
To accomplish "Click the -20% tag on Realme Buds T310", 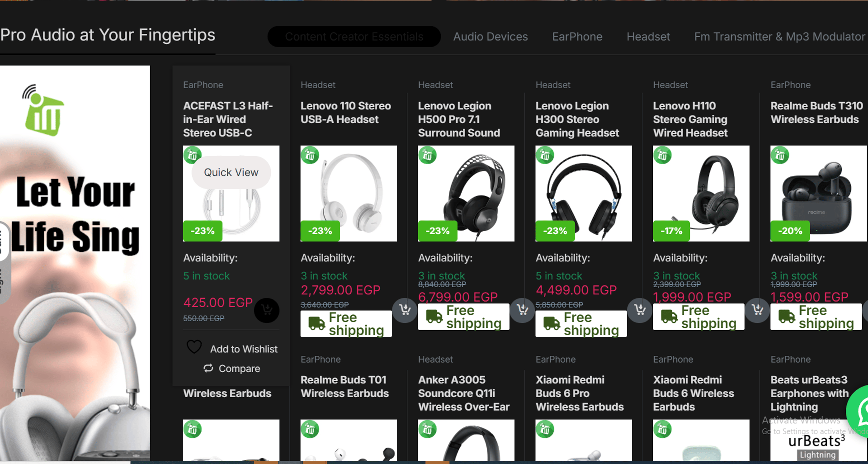I will coord(790,231).
